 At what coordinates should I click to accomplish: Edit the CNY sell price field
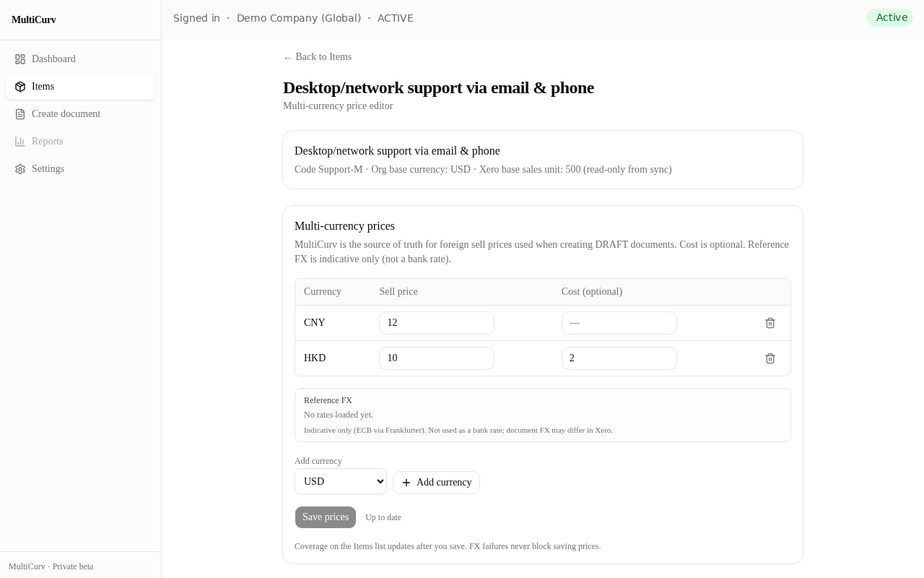(437, 323)
